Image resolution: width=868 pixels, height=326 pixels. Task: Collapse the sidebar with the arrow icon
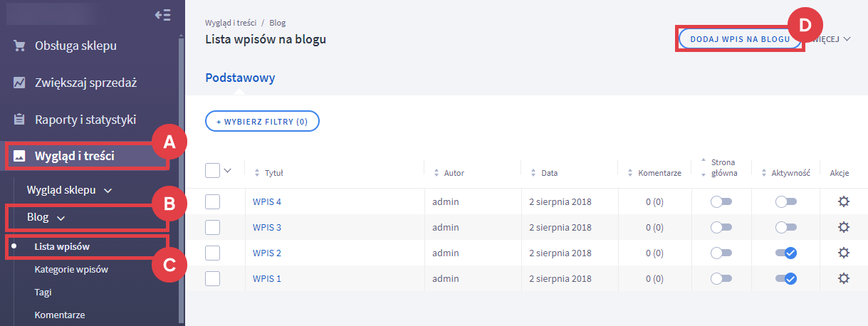[162, 15]
